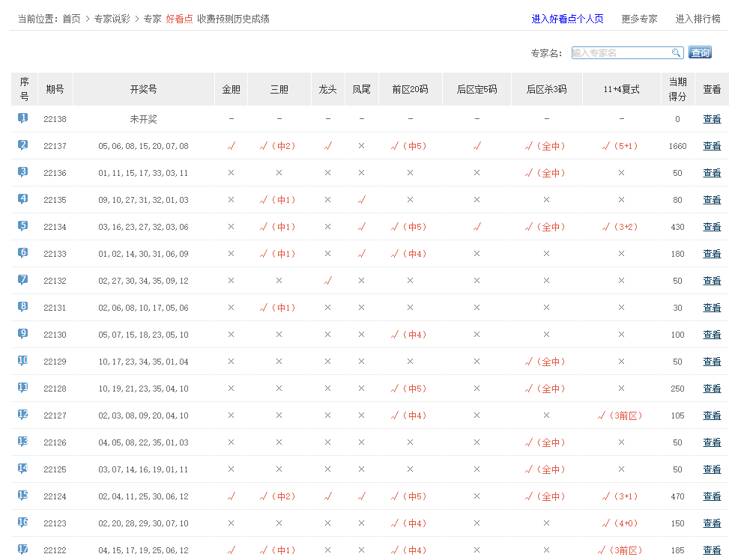
Task: Click the rank 9 number badge icon
Action: point(23,334)
